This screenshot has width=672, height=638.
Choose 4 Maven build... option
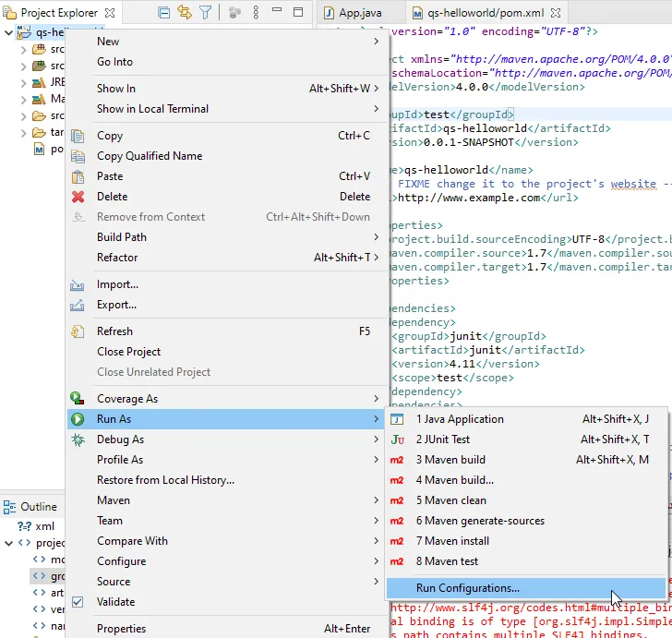click(526, 480)
